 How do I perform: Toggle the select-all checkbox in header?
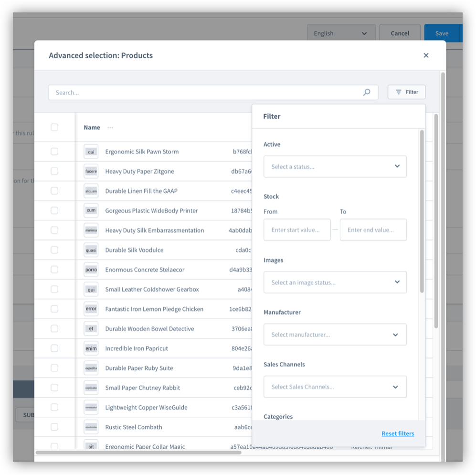(x=54, y=127)
